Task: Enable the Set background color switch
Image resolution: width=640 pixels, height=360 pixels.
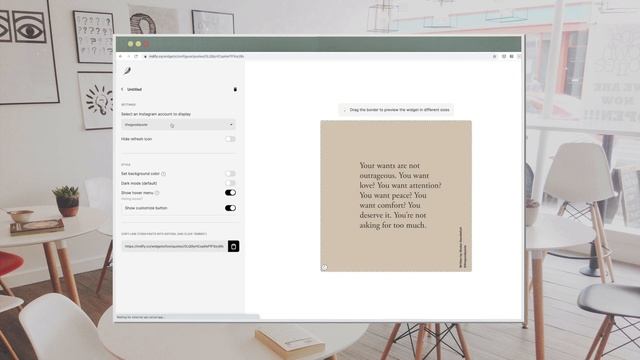Action: 230,174
